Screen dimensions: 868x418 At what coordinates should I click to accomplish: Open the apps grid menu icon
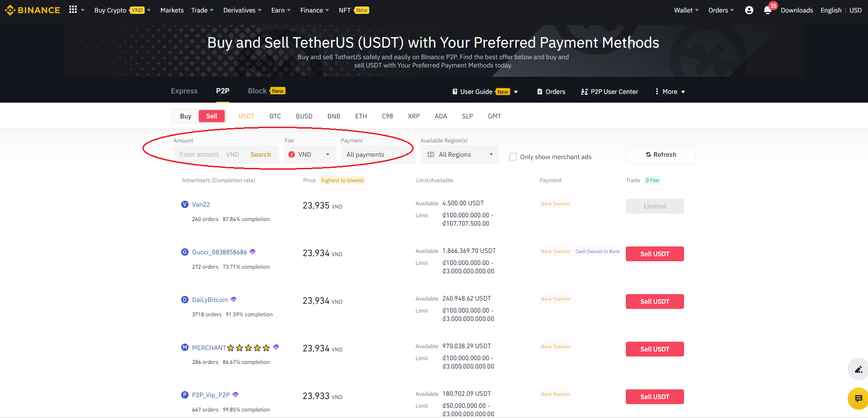click(x=73, y=9)
